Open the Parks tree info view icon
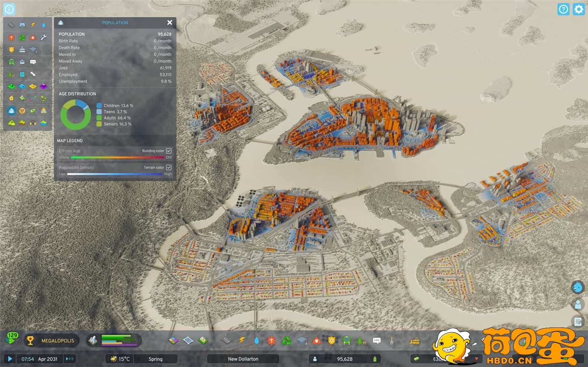This screenshot has width=588, height=367. pos(11,74)
